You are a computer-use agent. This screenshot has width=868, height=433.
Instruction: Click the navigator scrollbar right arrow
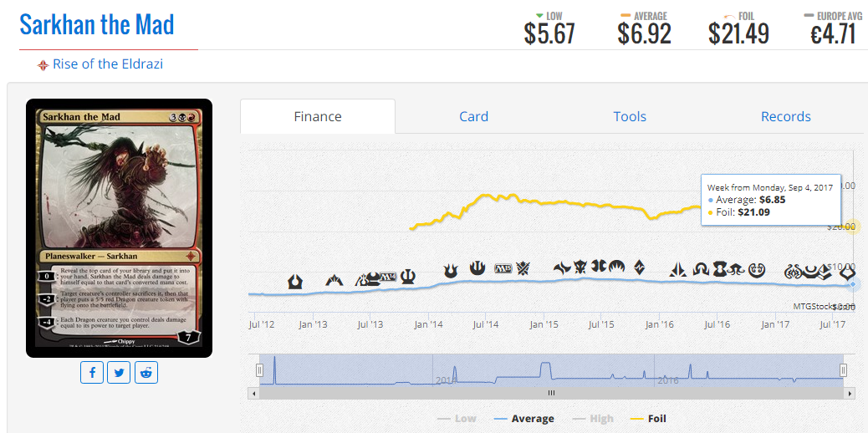[849, 393]
